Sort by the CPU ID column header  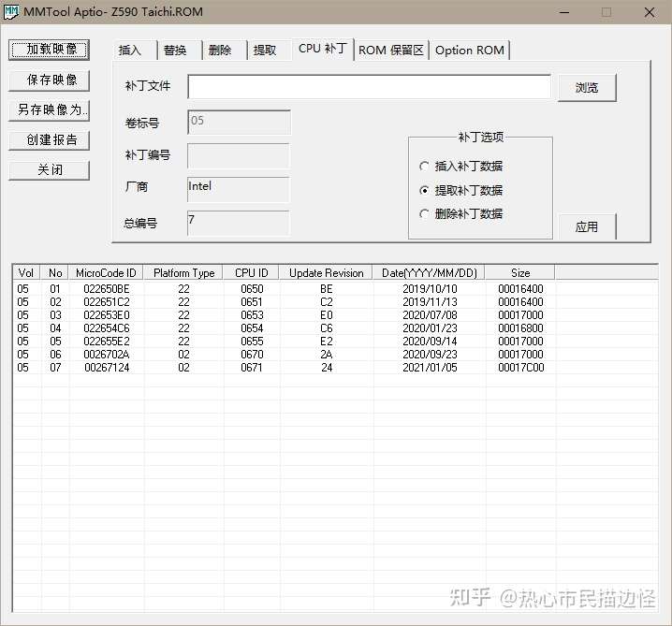[251, 273]
